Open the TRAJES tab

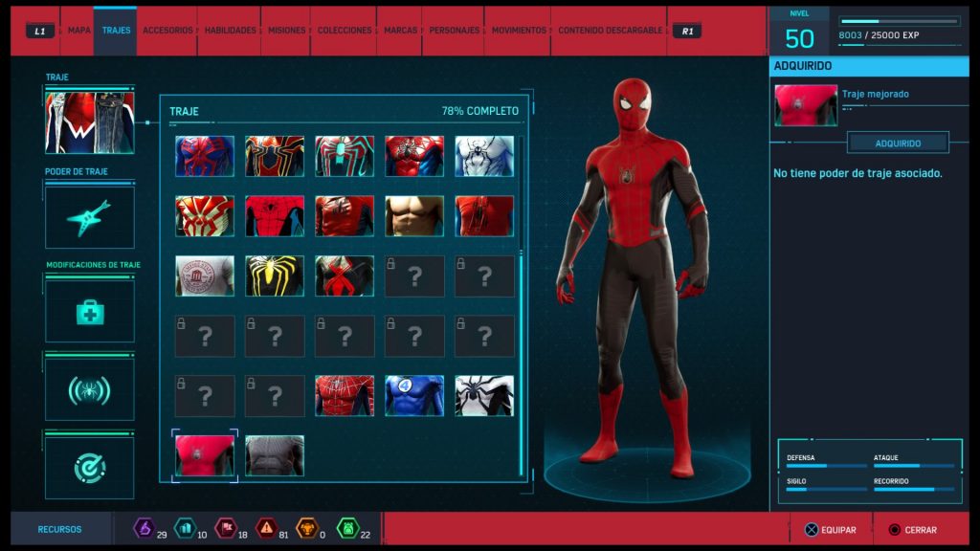[116, 30]
